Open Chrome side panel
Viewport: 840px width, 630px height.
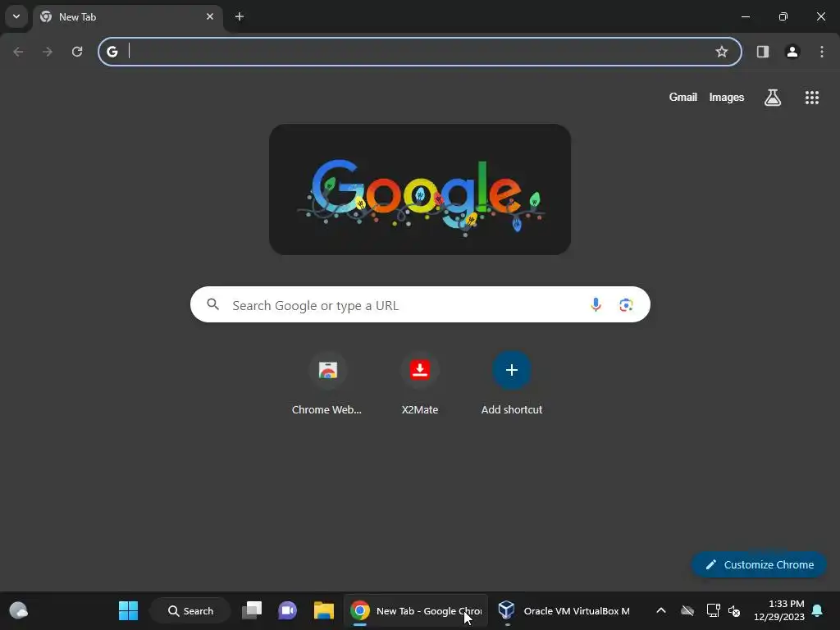(763, 52)
